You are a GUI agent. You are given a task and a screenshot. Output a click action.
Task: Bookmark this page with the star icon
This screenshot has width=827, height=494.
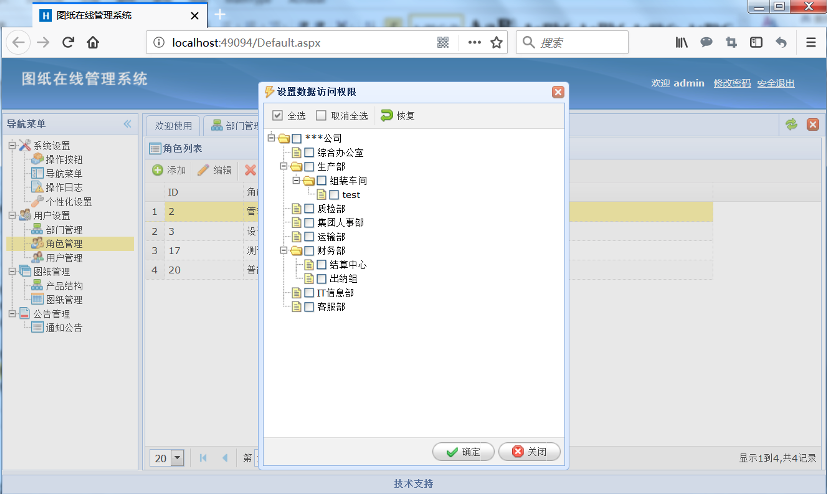coord(497,42)
